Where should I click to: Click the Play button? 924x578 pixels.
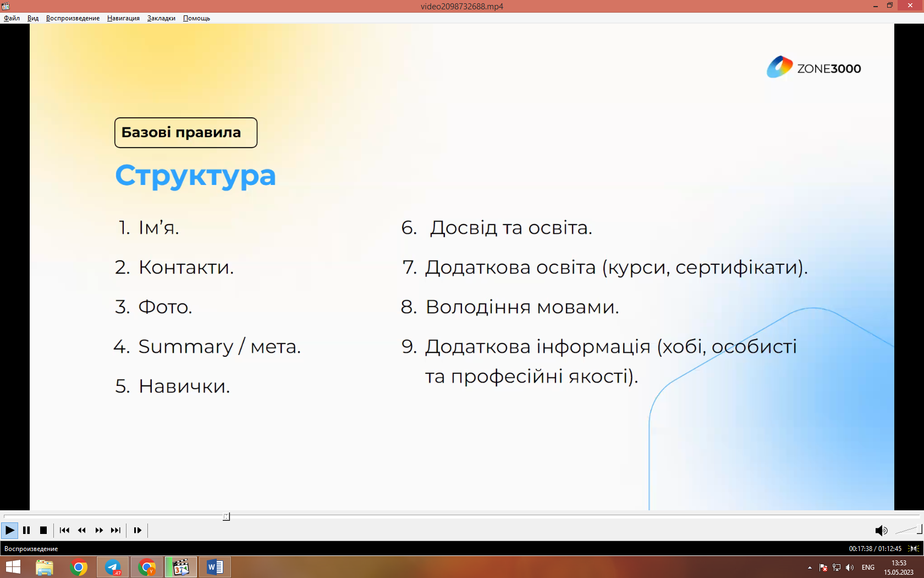pos(9,530)
